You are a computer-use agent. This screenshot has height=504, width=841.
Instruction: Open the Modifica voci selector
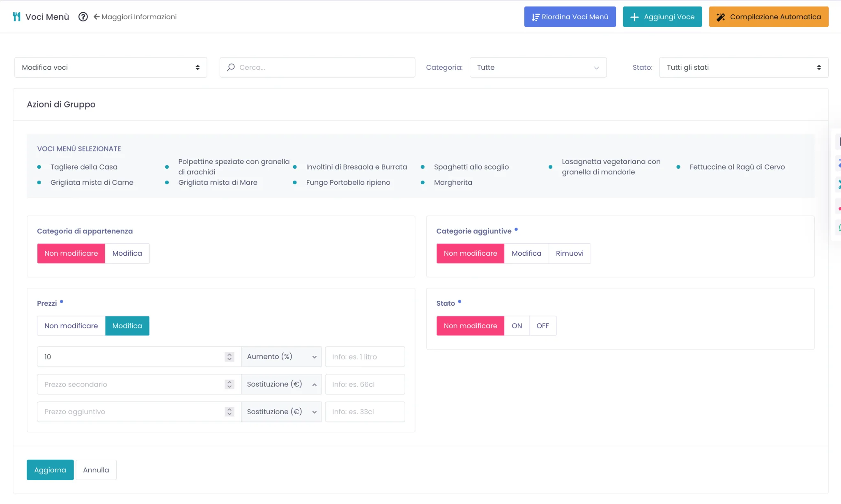(111, 67)
